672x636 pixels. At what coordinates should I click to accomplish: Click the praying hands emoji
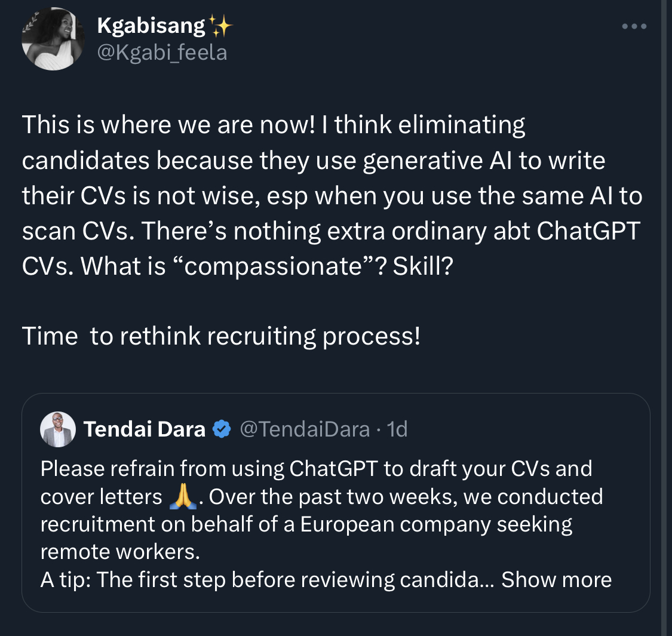pos(183,497)
